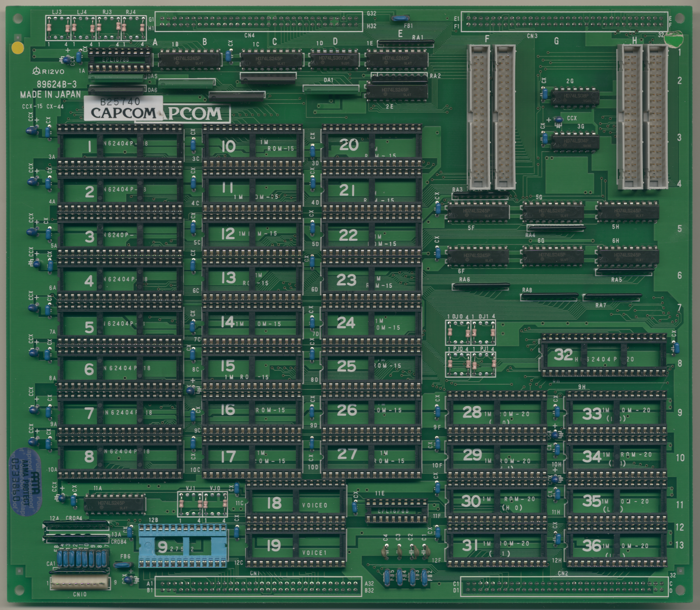This screenshot has height=610, width=700.
Task: Click the white CAPCOM B25740 sticker
Action: (123, 108)
